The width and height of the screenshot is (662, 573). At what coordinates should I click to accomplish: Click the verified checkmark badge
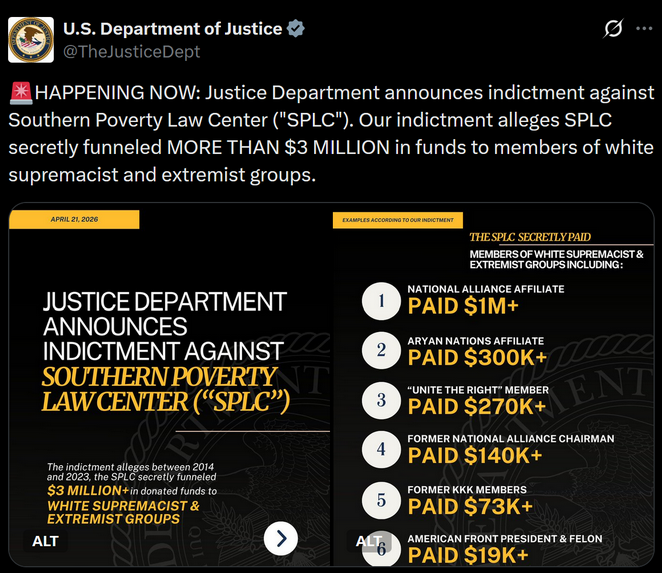tap(296, 29)
